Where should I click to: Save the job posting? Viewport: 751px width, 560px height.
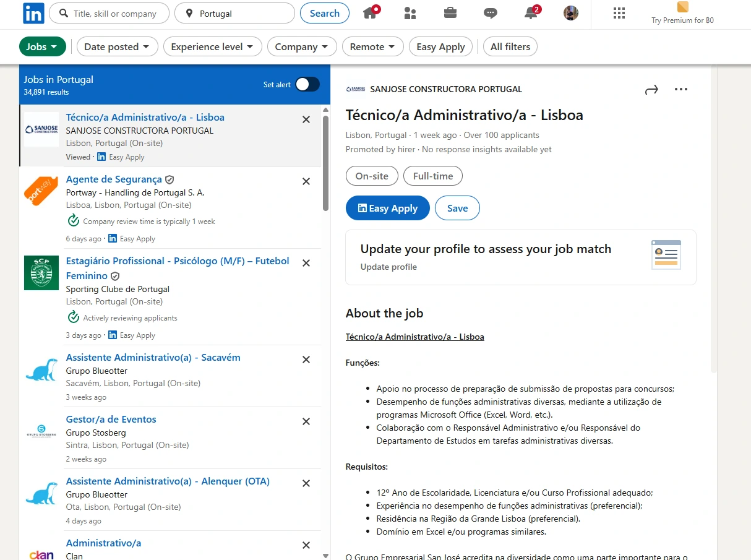pos(457,208)
